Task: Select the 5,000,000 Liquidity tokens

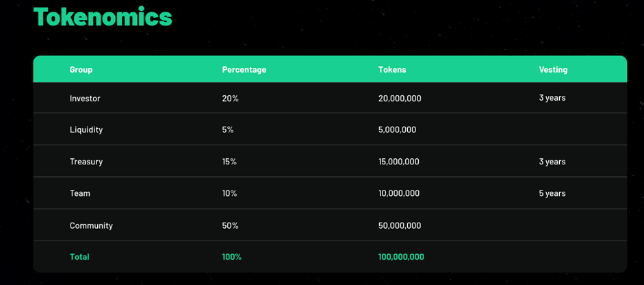Action: coord(397,130)
